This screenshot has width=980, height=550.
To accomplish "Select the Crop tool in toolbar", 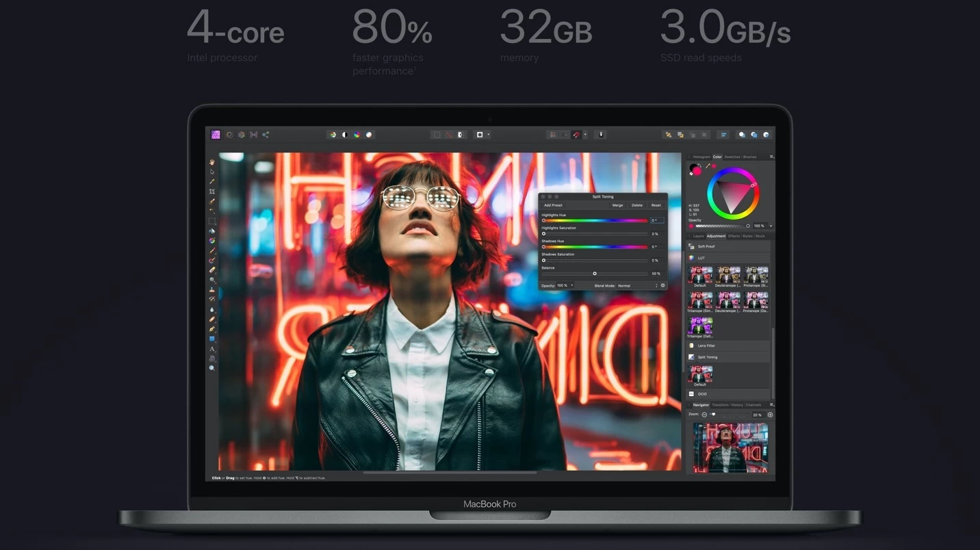I will click(x=212, y=192).
